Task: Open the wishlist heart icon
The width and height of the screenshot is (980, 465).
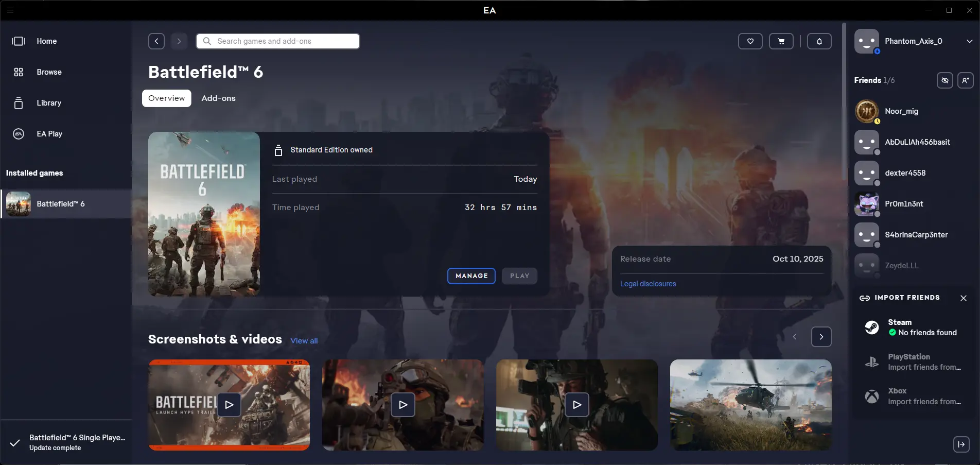Action: tap(750, 41)
